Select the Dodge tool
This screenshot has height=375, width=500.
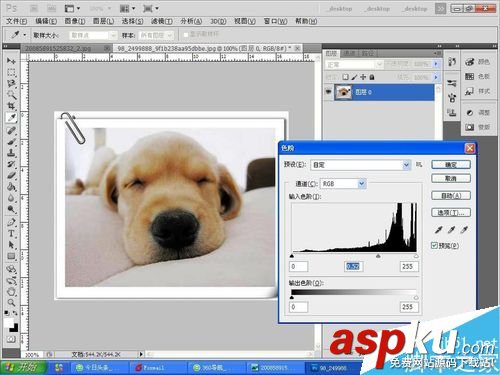[x=11, y=209]
